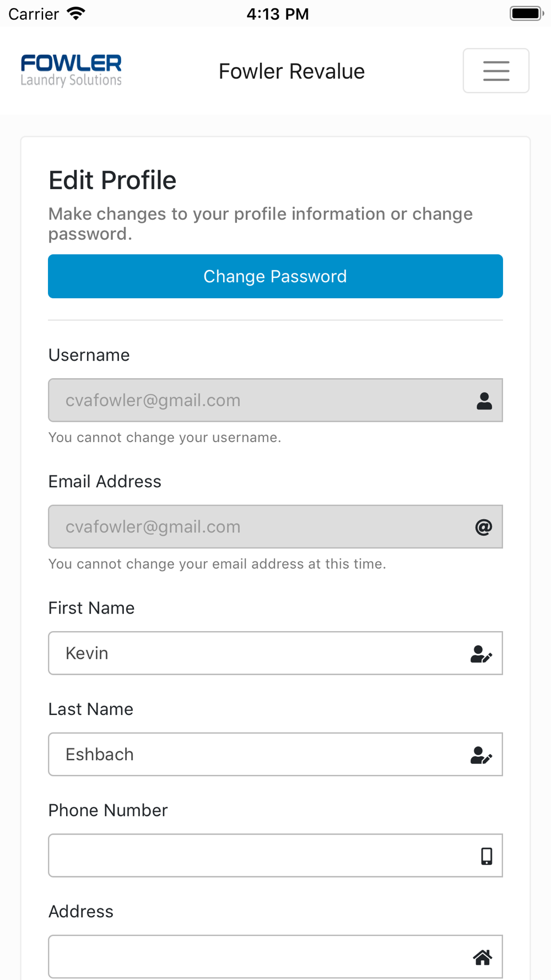This screenshot has height=980, width=551.
Task: Click the disabled Username field
Action: point(275,400)
